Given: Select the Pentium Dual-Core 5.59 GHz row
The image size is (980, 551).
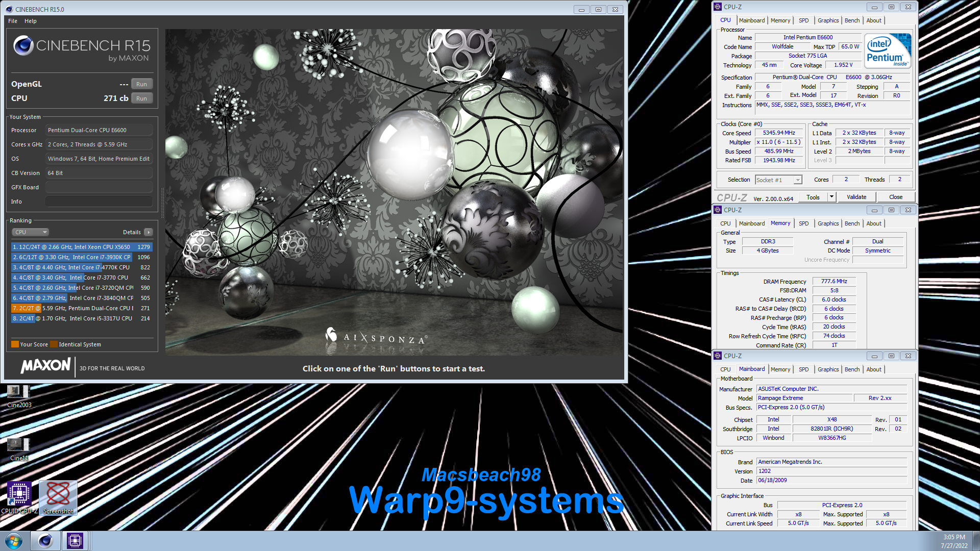Looking at the screenshot, I should tap(82, 308).
